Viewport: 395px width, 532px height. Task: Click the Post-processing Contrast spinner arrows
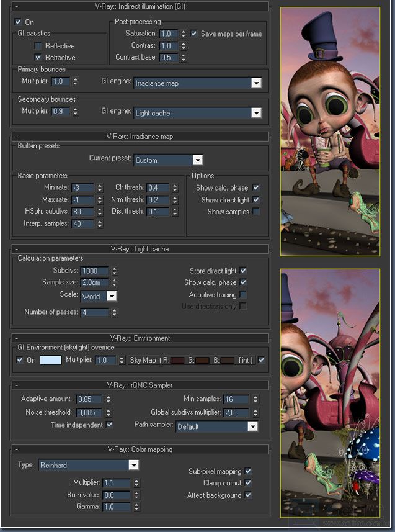184,45
